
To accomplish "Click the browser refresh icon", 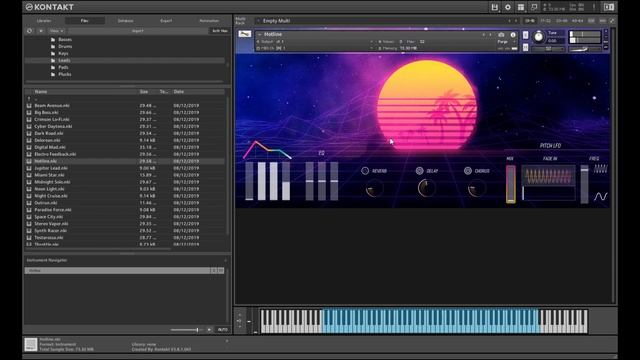I will pyautogui.click(x=29, y=31).
